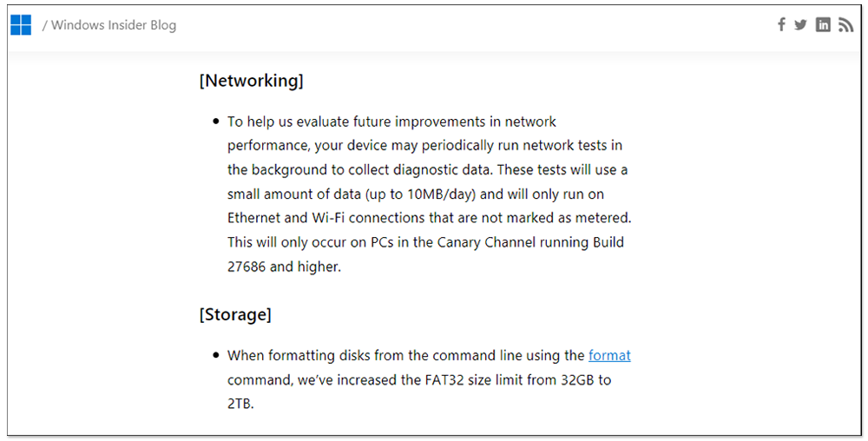Click the slash before 'Windows Insider Blog'
Viewport: 868px width, 441px height.
click(x=45, y=25)
